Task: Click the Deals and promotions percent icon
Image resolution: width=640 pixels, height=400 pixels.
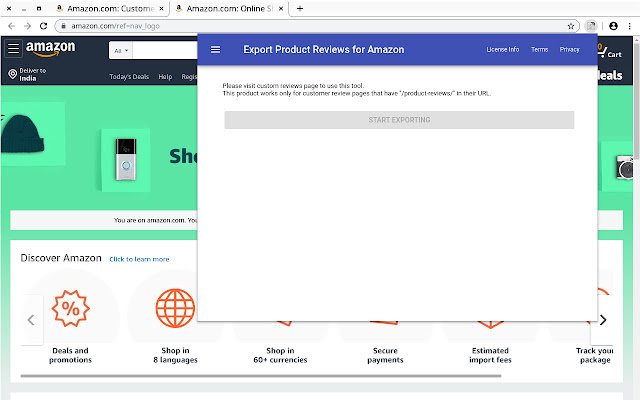Action: tap(71, 309)
